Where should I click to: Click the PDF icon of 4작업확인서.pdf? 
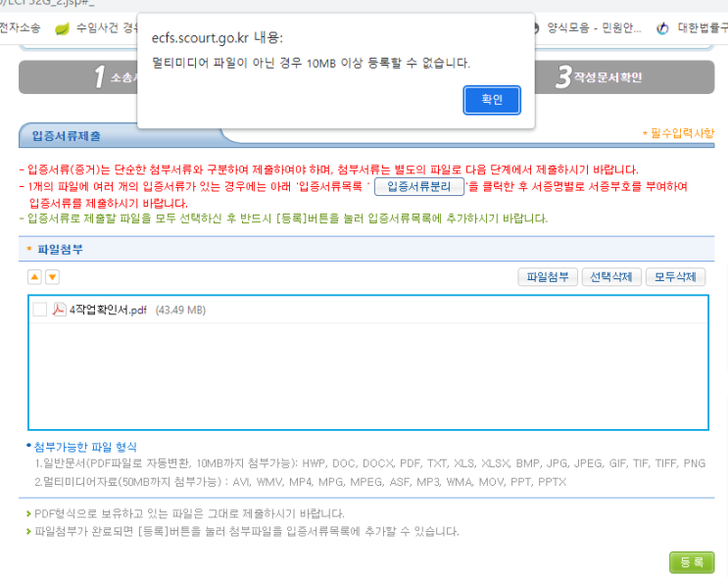pyautogui.click(x=59, y=310)
